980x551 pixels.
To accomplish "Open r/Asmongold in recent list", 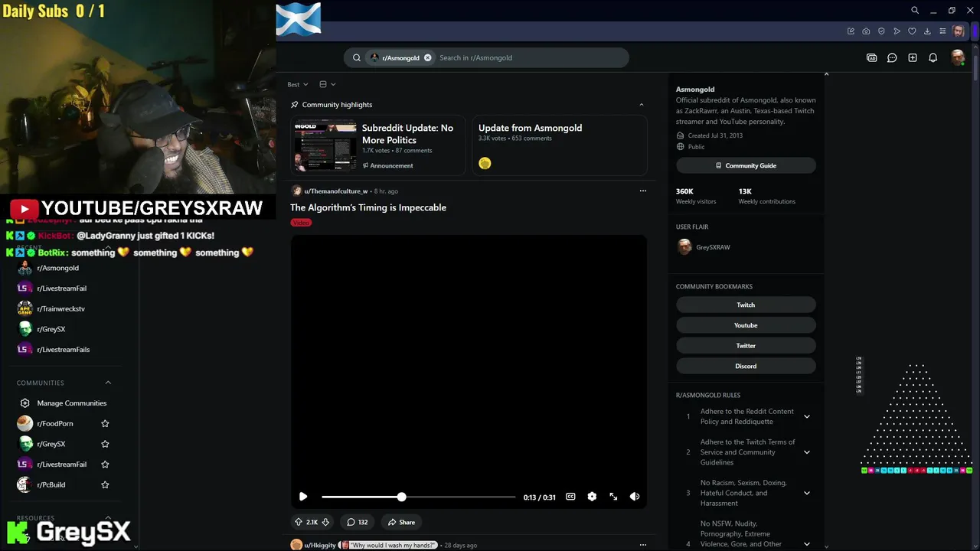I will [x=57, y=268].
